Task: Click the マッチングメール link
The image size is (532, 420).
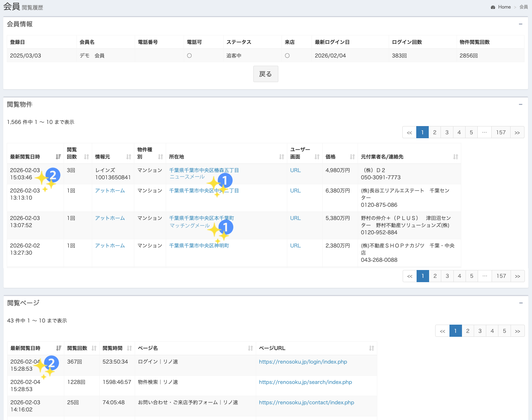Action: (x=190, y=226)
